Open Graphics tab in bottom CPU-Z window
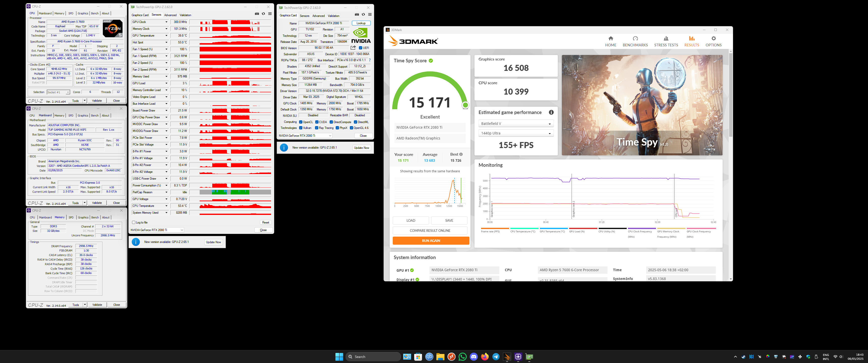 coord(83,217)
